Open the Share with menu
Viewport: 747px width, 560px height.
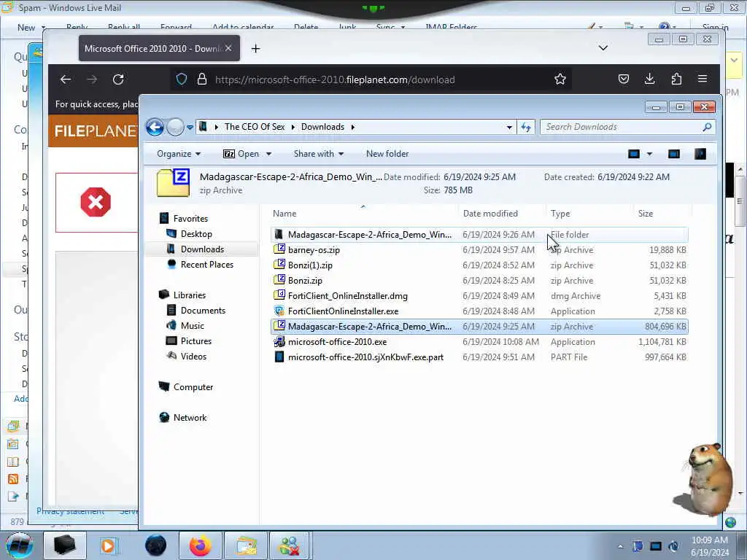point(318,154)
